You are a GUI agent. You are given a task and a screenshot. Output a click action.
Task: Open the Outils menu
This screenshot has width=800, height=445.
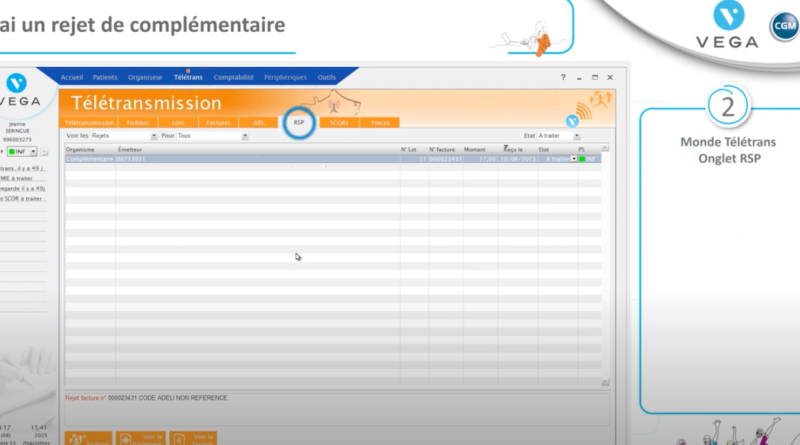click(x=327, y=78)
